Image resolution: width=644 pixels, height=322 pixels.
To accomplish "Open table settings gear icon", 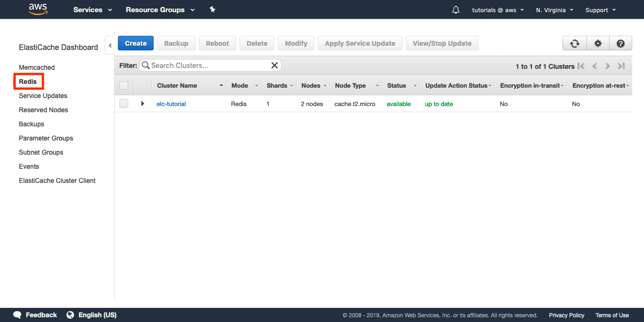I will click(598, 43).
